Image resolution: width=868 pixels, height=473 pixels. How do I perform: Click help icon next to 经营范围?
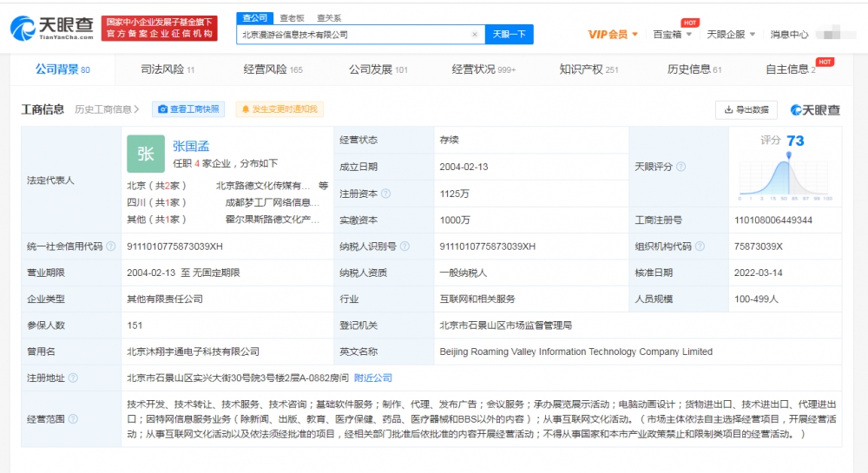click(x=73, y=419)
